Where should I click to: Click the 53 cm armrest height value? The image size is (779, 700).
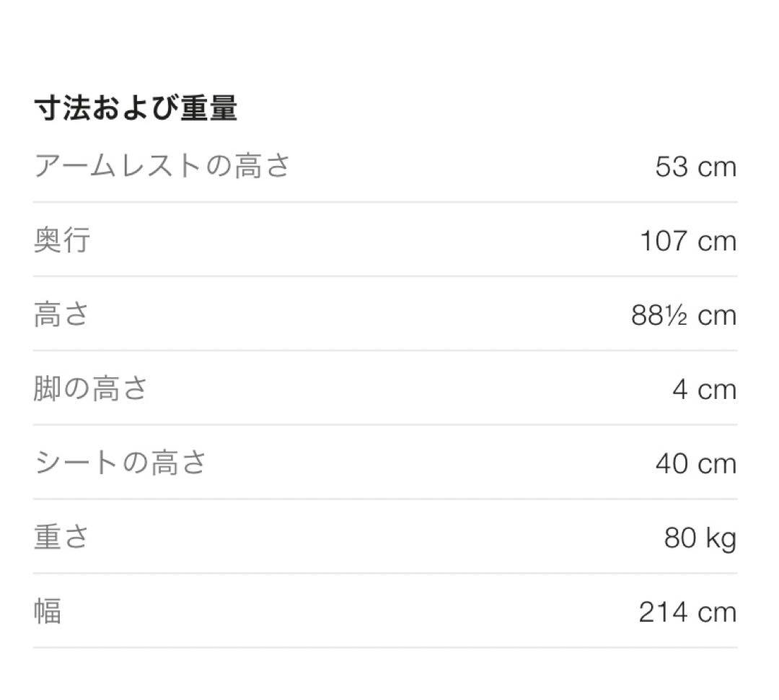pos(695,167)
